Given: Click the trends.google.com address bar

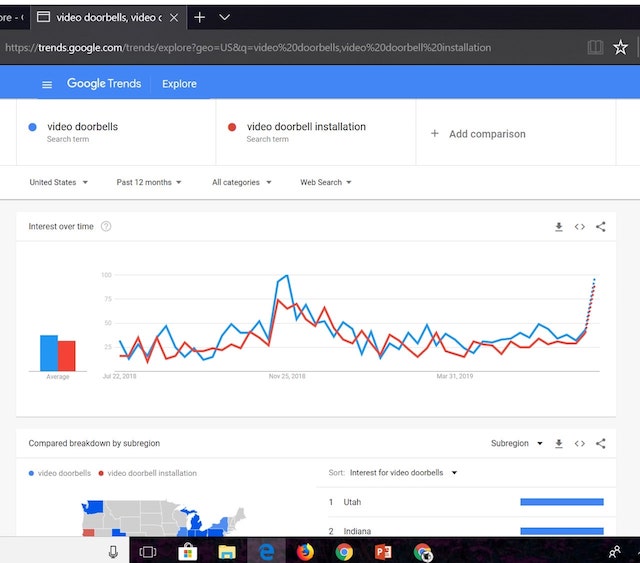Looking at the screenshot, I should [248, 48].
